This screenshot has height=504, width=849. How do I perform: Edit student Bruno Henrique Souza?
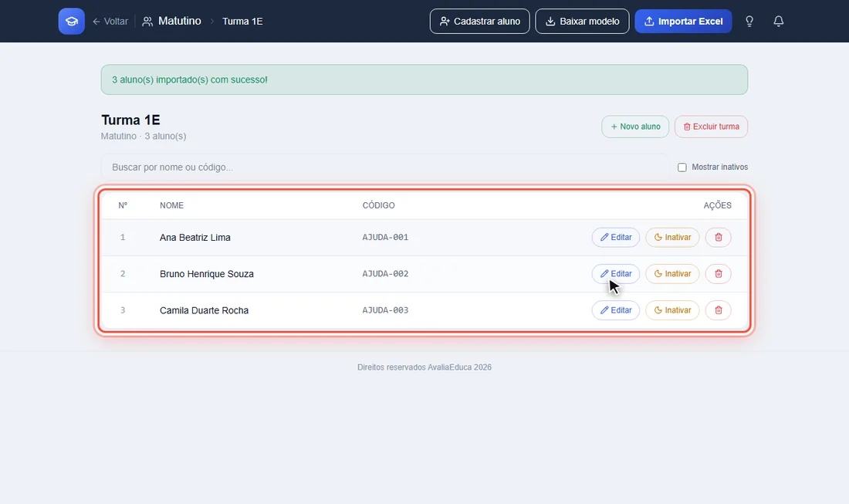tap(616, 274)
